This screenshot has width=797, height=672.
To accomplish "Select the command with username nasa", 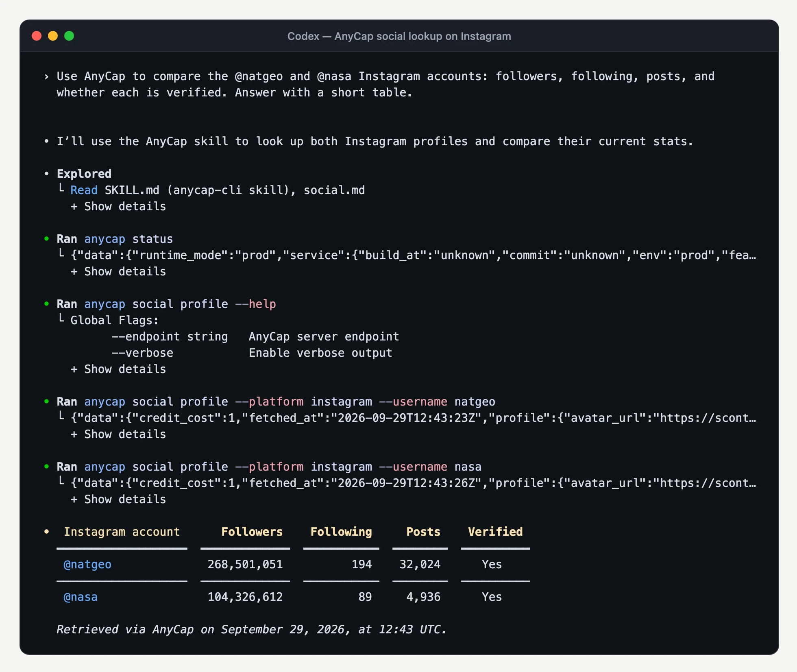I will click(x=269, y=467).
